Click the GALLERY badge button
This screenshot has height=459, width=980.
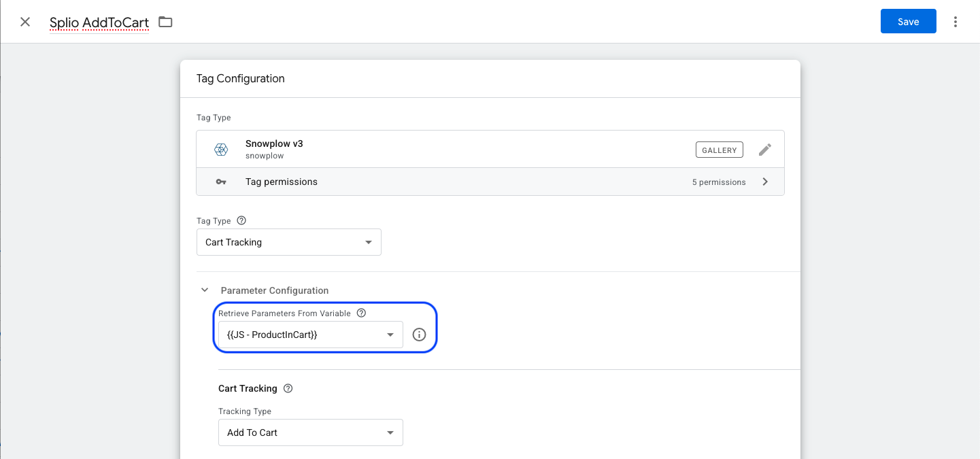(x=719, y=150)
